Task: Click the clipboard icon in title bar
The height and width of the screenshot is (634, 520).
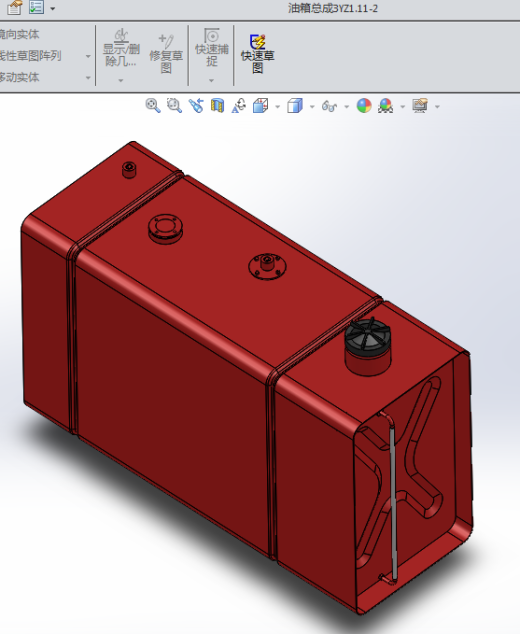Action: [15, 7]
